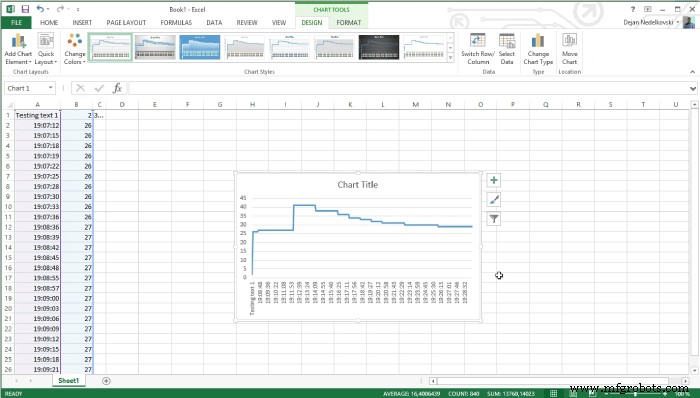The width and height of the screenshot is (700, 398).
Task: Open Excel Help question mark icon
Action: (x=633, y=9)
